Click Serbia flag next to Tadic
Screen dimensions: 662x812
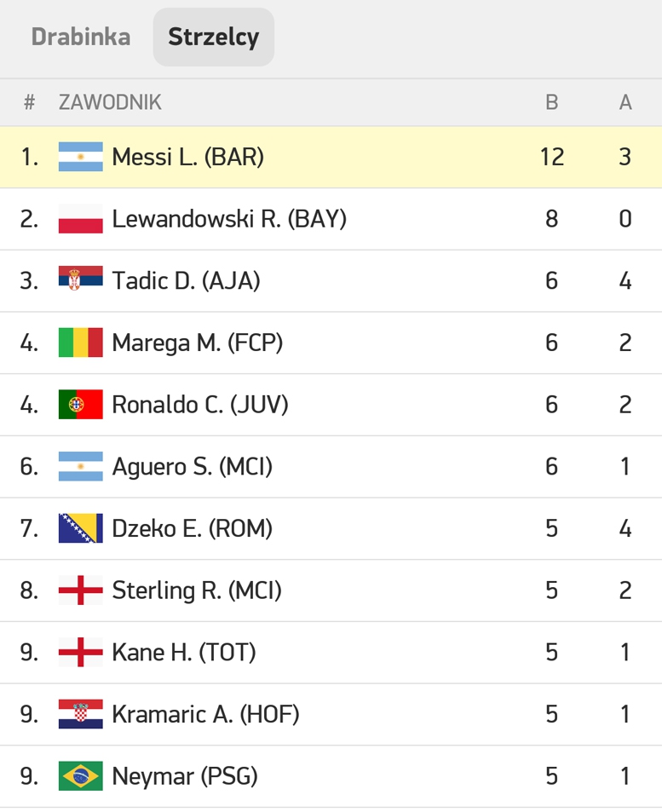click(80, 280)
